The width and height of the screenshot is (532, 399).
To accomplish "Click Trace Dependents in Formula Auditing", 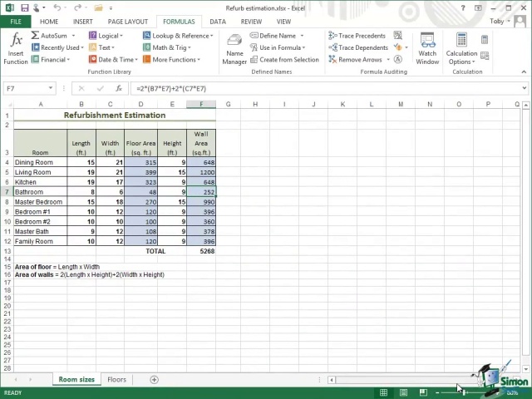I will tap(357, 47).
